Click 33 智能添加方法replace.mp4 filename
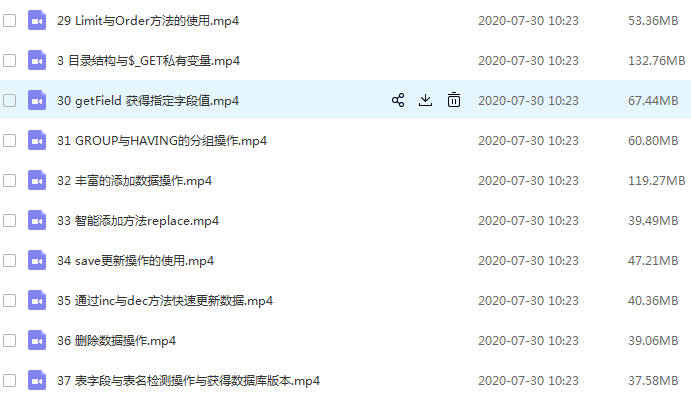 tap(137, 220)
